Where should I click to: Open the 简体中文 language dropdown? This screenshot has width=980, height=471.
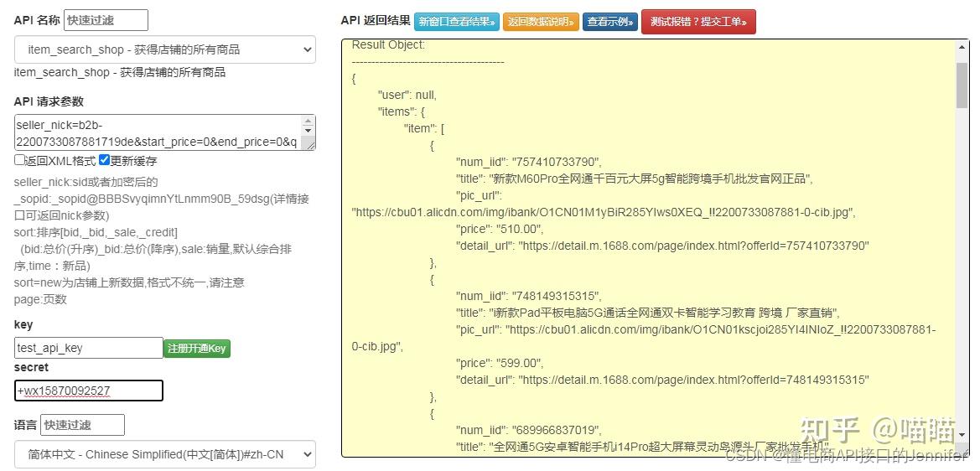pyautogui.click(x=165, y=454)
